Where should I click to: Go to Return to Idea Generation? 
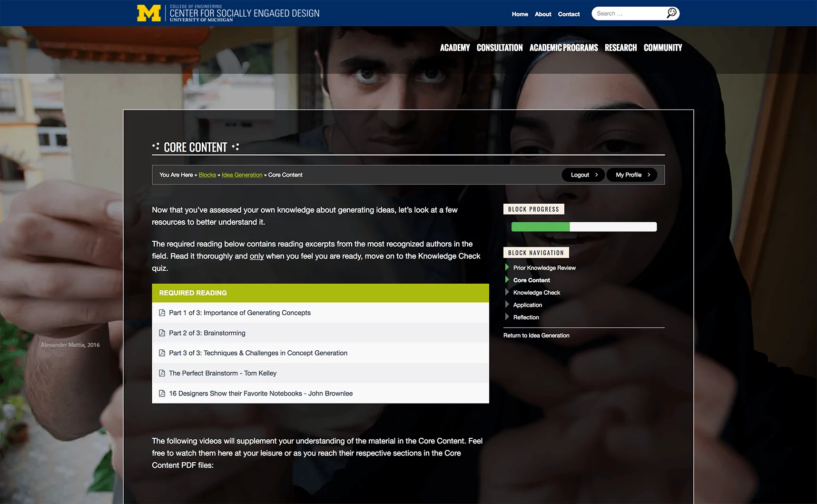(536, 336)
